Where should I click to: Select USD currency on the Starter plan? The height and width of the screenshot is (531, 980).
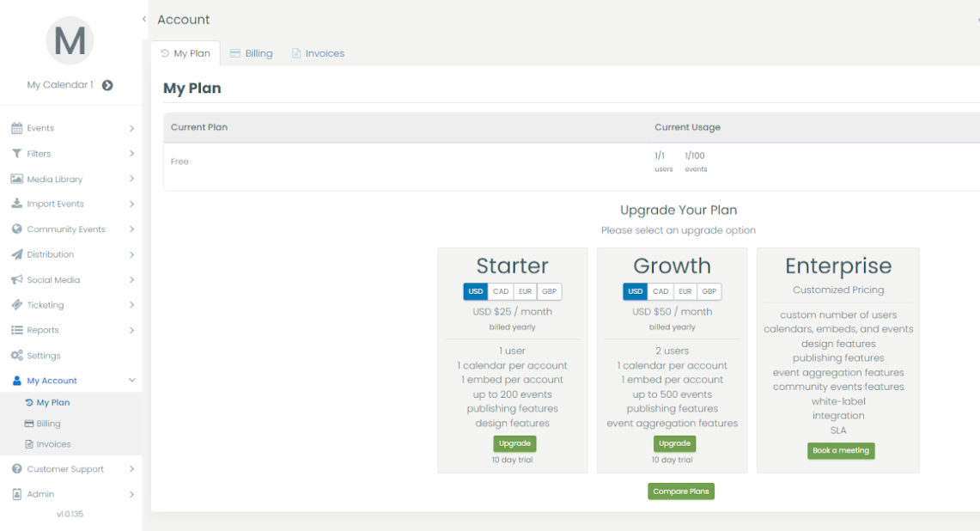click(x=476, y=291)
